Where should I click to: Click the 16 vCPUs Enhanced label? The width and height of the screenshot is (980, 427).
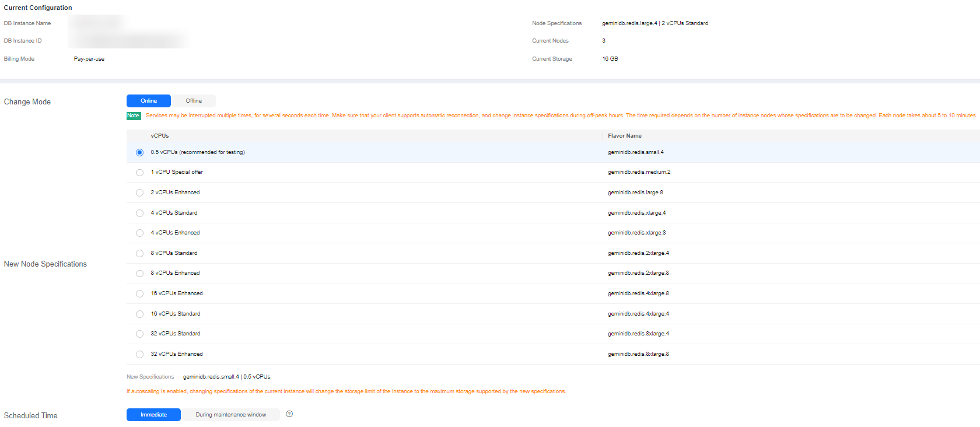177,293
